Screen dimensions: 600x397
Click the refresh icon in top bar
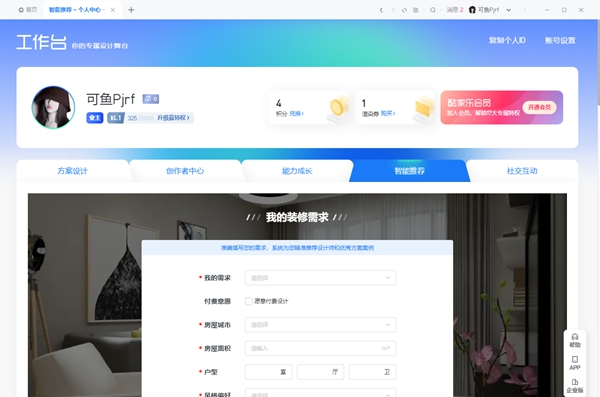(x=404, y=10)
